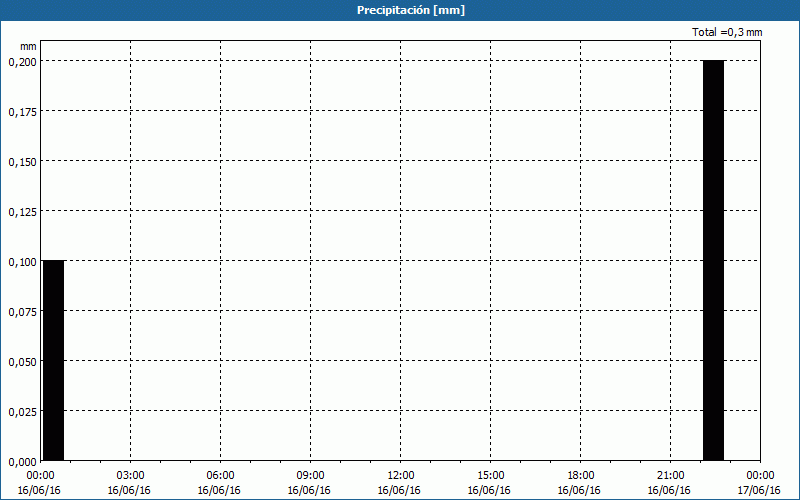Click the 06:00 time axis label
The image size is (800, 500).
pyautogui.click(x=220, y=476)
